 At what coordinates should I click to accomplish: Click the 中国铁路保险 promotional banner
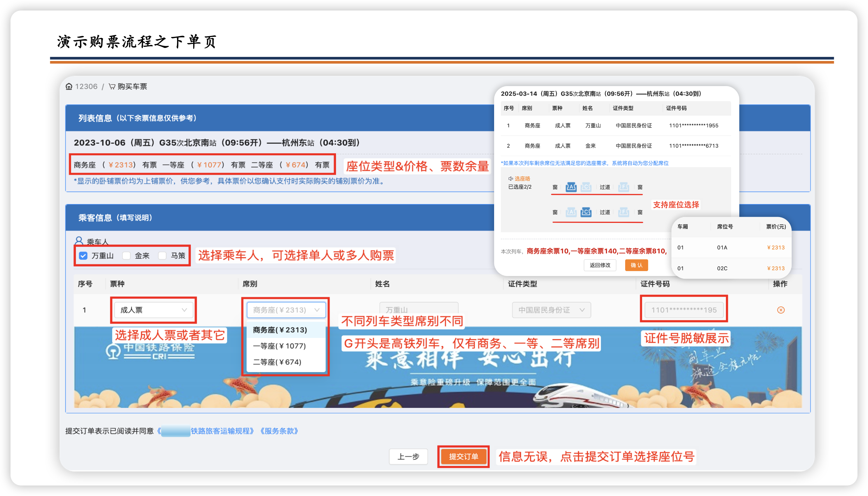[438, 367]
